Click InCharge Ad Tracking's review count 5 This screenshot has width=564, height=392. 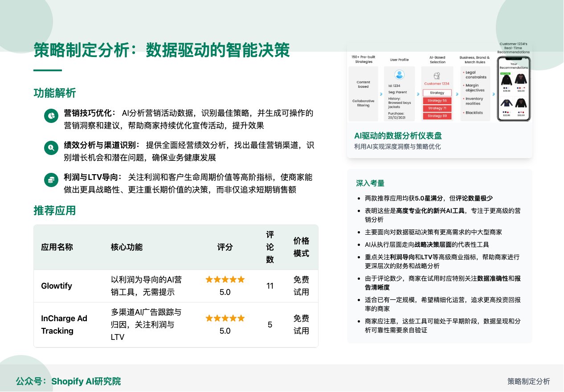270,325
